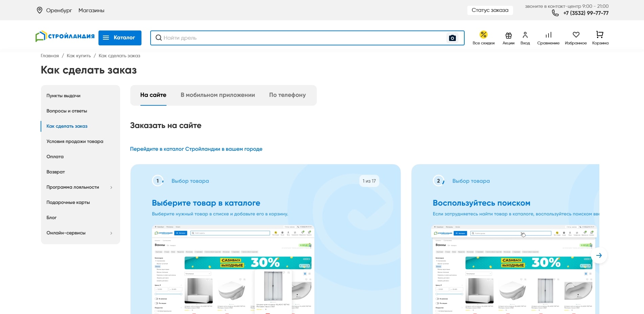This screenshot has height=314, width=644.
Task: Expand the Онлайн-сервисы menu item
Action: (66, 233)
